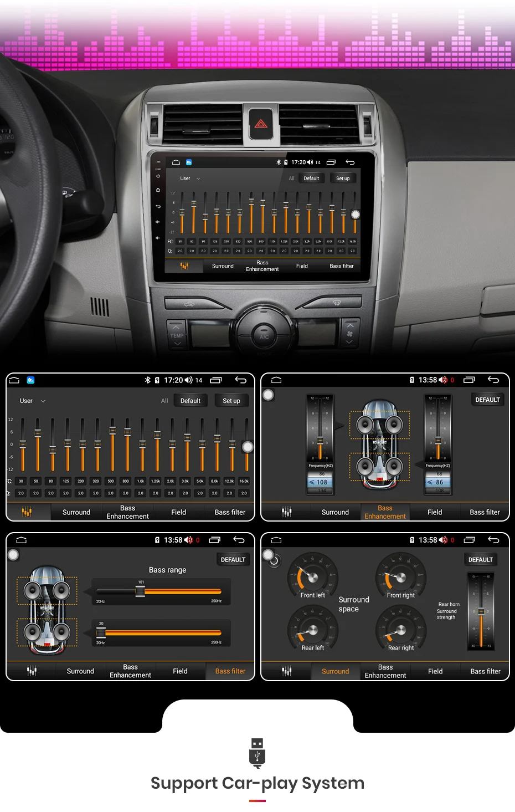Tap the back arrow in the Surround space panel
The width and height of the screenshot is (515, 812).
tap(493, 540)
